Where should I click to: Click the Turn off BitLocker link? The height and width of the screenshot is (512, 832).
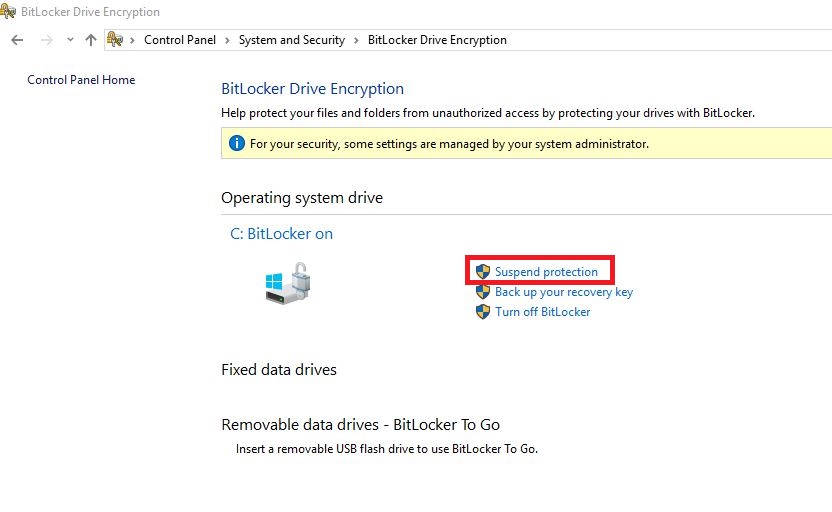pyautogui.click(x=542, y=312)
